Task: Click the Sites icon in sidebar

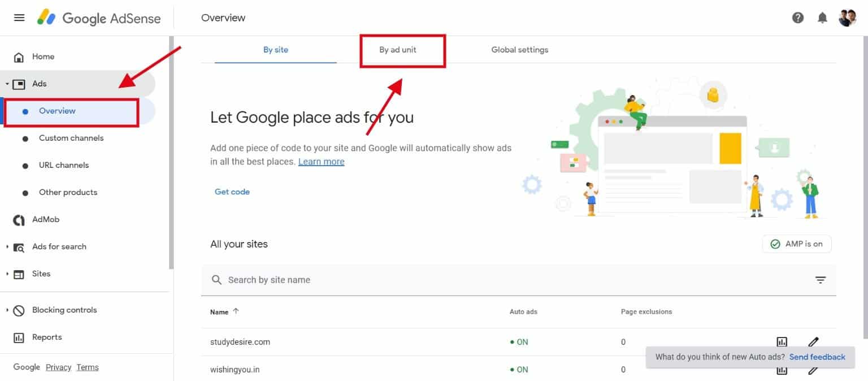Action: pyautogui.click(x=19, y=274)
